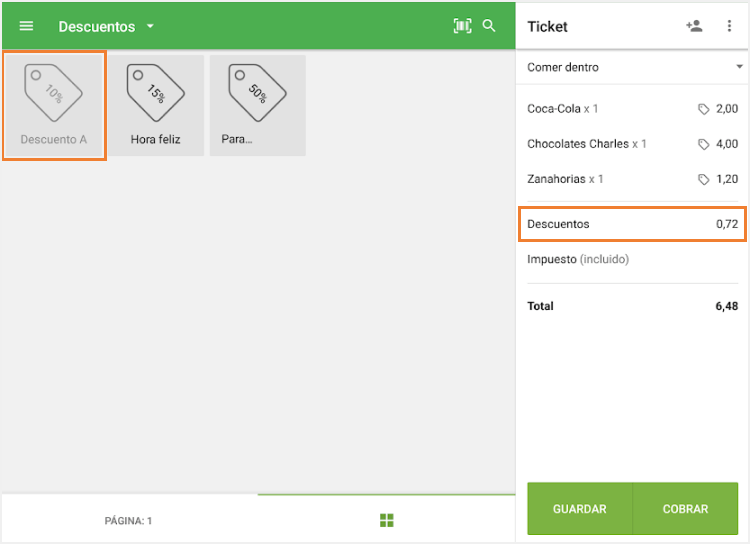Viewport: 750px width, 544px height.
Task: Click discount tag icon beside Coca-Cola
Action: coord(704,109)
